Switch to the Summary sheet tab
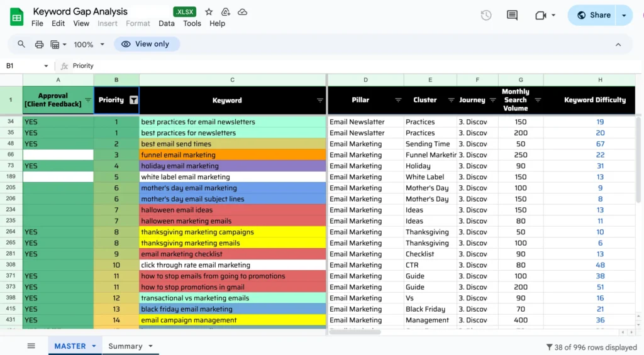 click(x=125, y=346)
